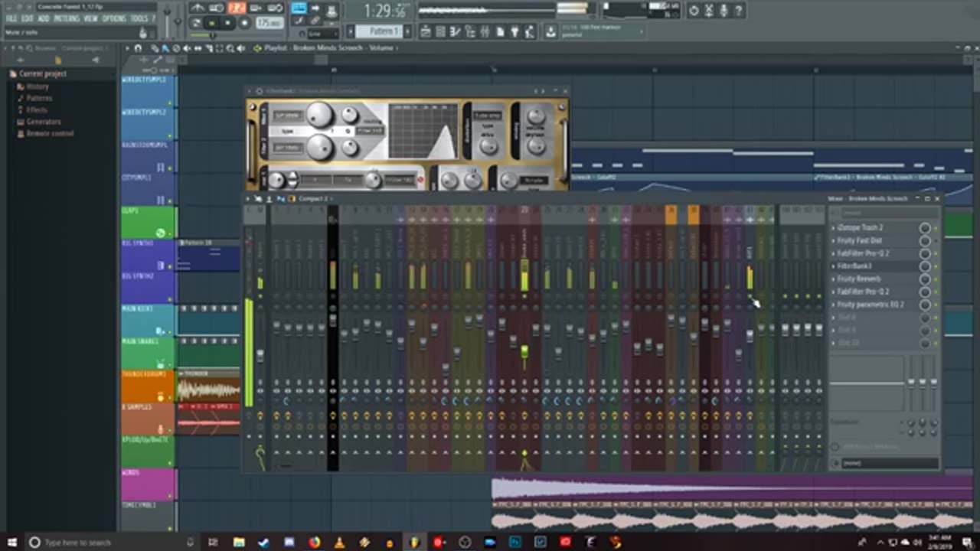Screen dimensions: 980x551
Task: Click the FilterBank frequency response graph
Action: (423, 131)
